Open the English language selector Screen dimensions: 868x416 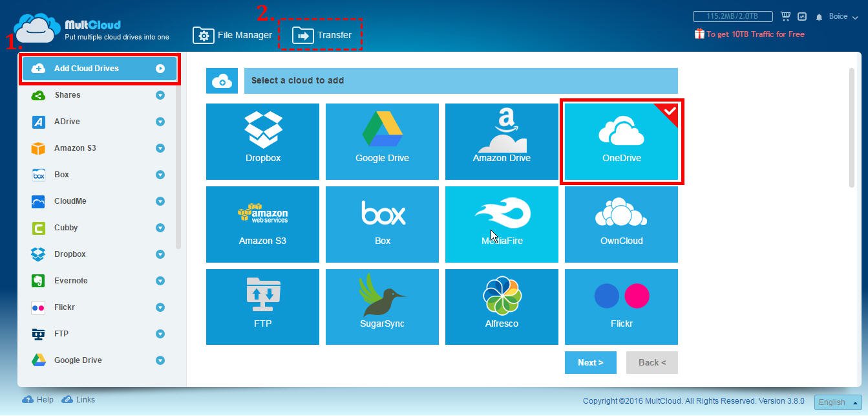(838, 402)
